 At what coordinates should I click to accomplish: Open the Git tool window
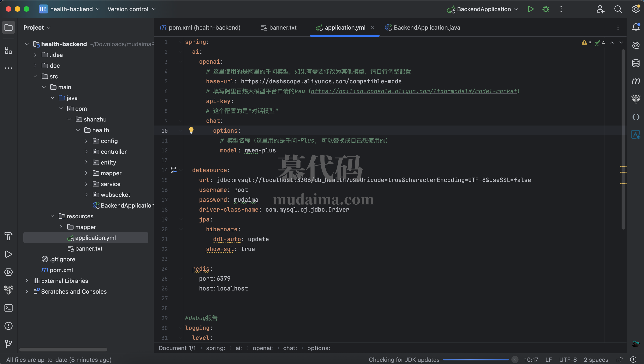click(x=9, y=344)
